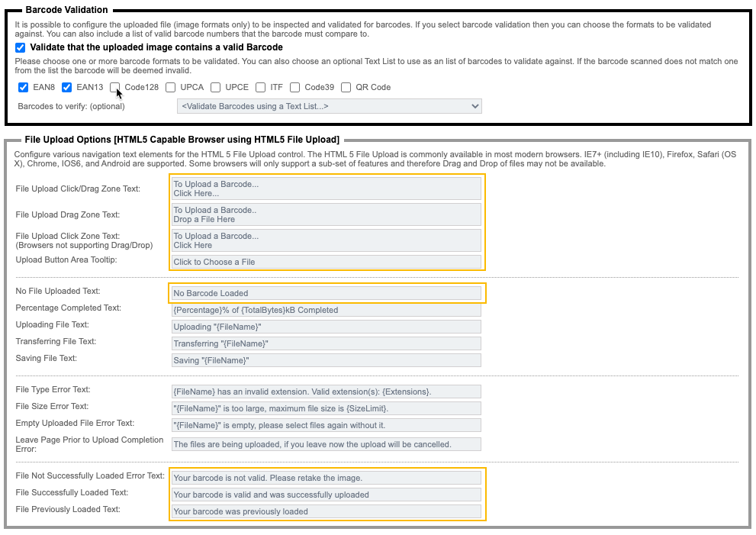Edit the File Size Error Text field
The image size is (756, 535).
[327, 408]
